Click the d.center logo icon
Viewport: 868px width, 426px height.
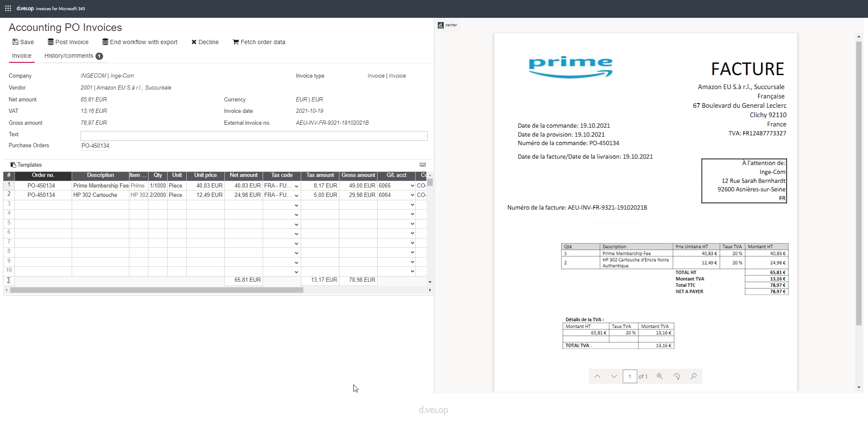441,25
